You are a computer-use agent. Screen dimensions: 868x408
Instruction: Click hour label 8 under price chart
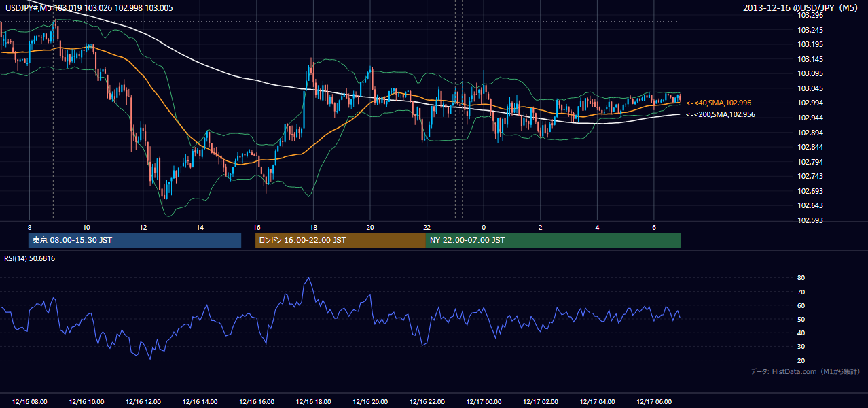pyautogui.click(x=29, y=227)
